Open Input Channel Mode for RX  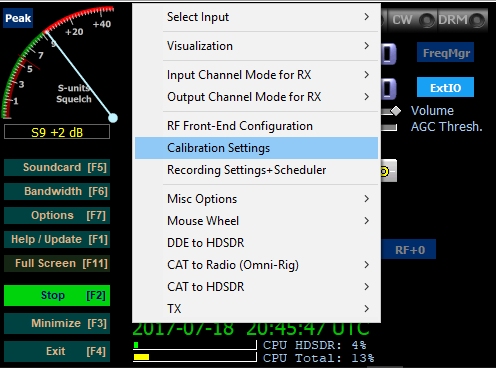tap(256, 75)
